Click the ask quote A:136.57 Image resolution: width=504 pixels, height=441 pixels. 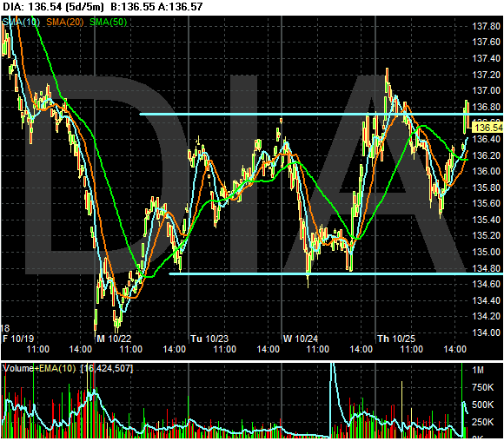tap(181, 7)
